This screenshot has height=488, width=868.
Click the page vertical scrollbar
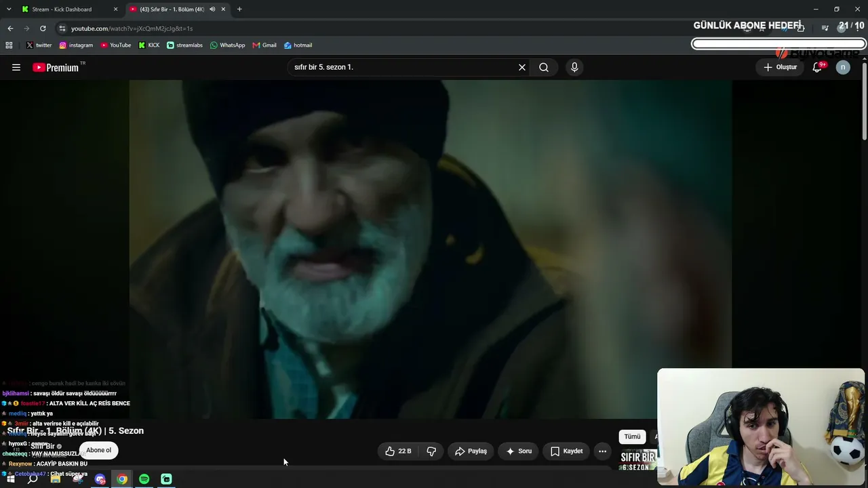pyautogui.click(x=864, y=102)
